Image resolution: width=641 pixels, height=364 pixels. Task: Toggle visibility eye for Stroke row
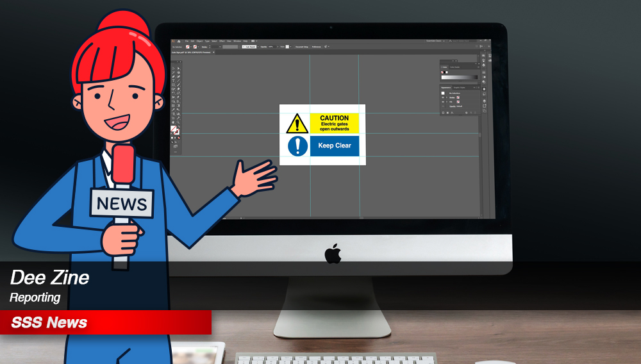coord(443,97)
